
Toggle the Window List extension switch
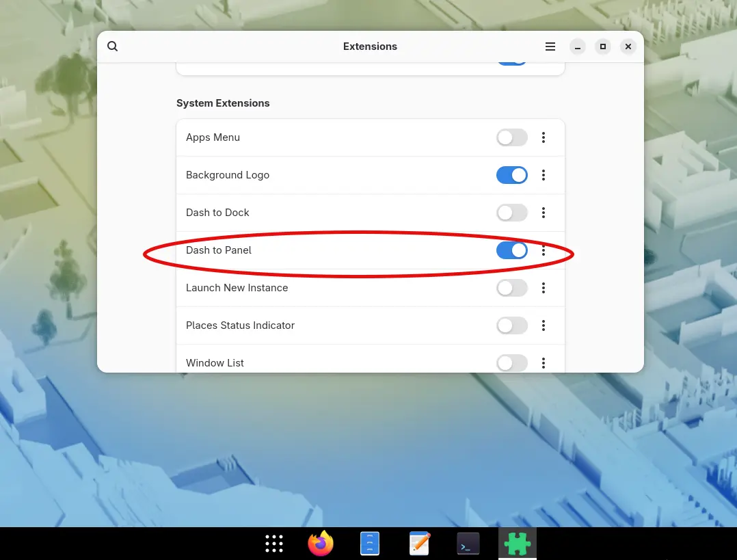click(x=512, y=363)
